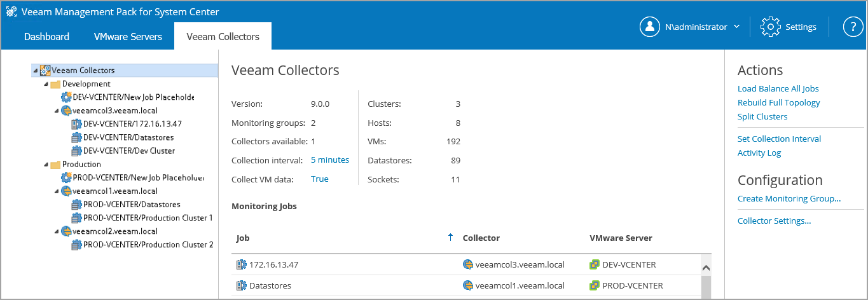Collapse the Production folder node
The image size is (868, 300).
point(46,165)
